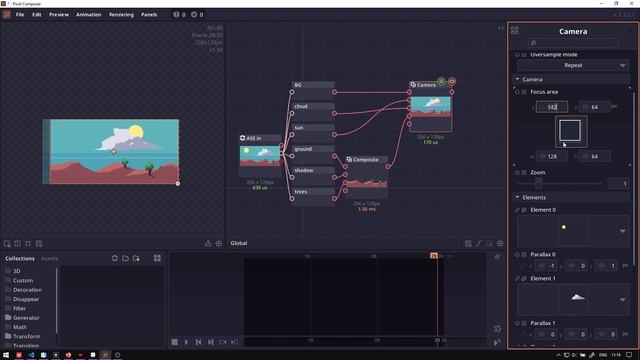Screen dimensions: 640x360
Task: Click the leftmost icon on graph toolbar right side
Action: pyautogui.click(x=468, y=244)
